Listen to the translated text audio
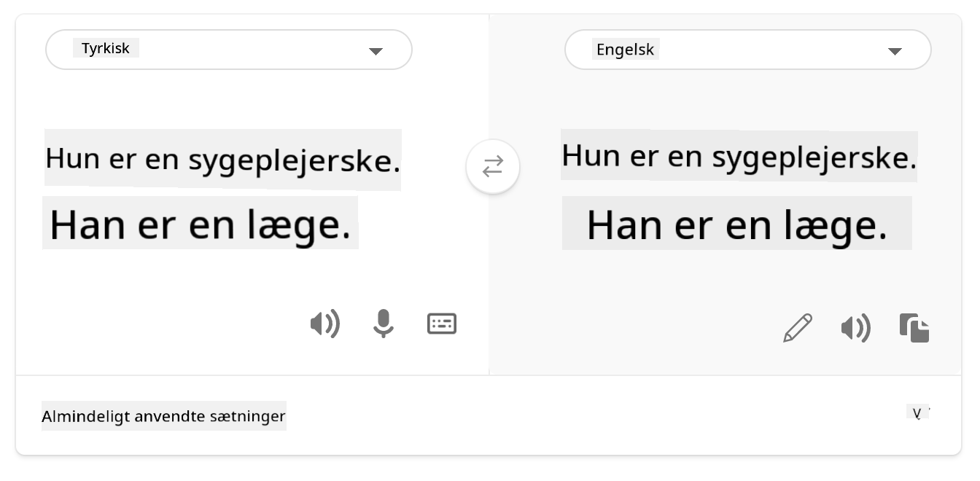 856,329
